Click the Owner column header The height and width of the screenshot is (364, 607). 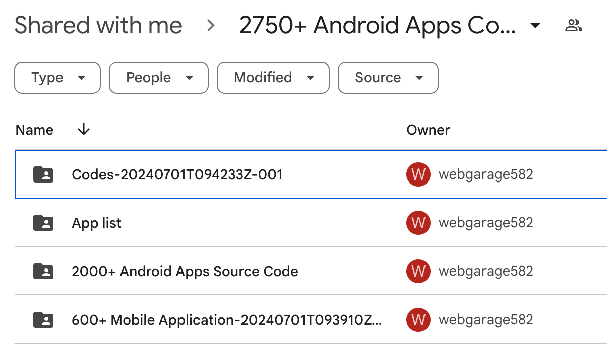pyautogui.click(x=428, y=130)
